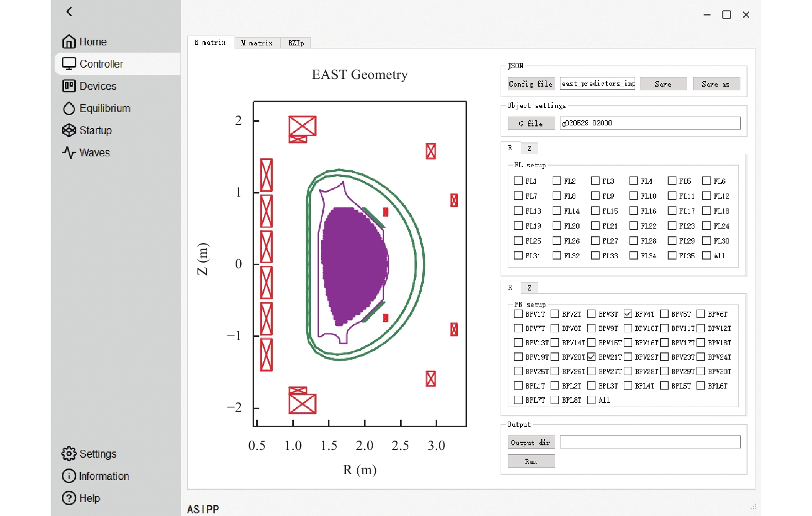Uncheck the BPV4T checkbox
Image resolution: width=812 pixels, height=516 pixels.
tap(627, 314)
